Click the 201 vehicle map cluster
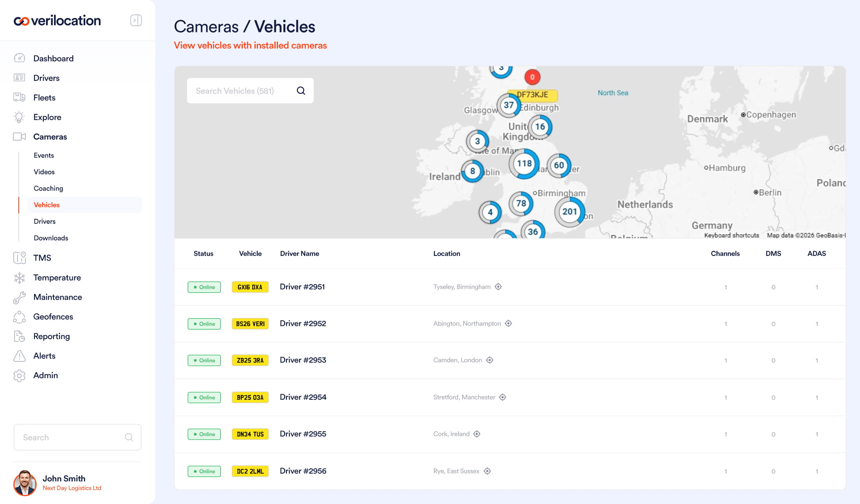This screenshot has height=504, width=860. click(x=569, y=212)
